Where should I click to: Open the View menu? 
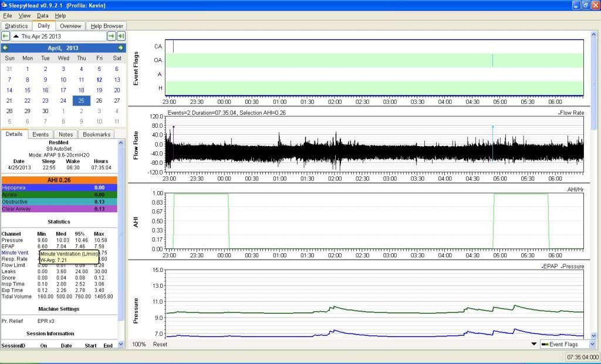coord(24,16)
